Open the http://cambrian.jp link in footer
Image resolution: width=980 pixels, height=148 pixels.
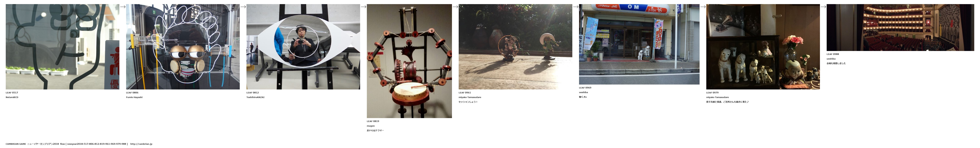click(x=141, y=144)
